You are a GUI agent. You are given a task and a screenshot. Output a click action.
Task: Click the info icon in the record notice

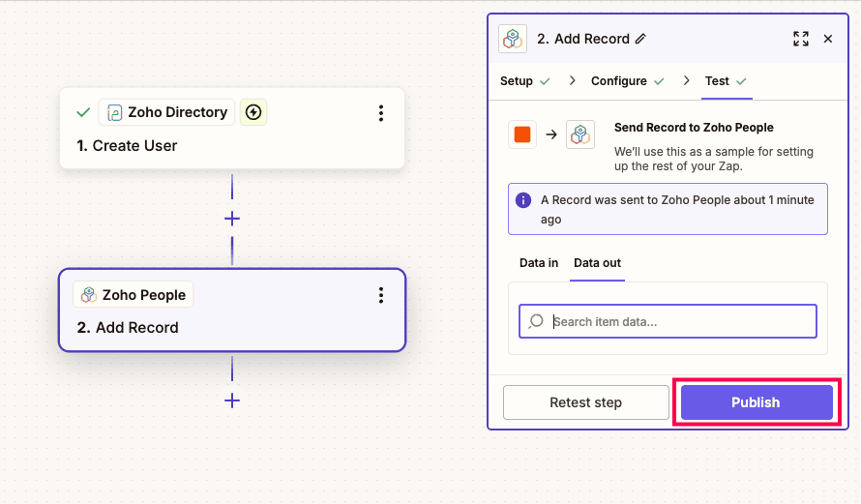(523, 200)
